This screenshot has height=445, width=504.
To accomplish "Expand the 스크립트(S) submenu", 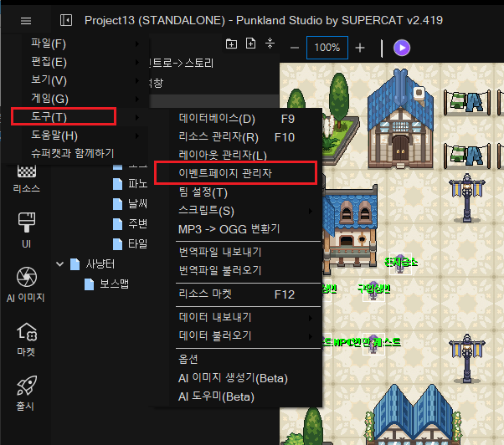I will (235, 210).
